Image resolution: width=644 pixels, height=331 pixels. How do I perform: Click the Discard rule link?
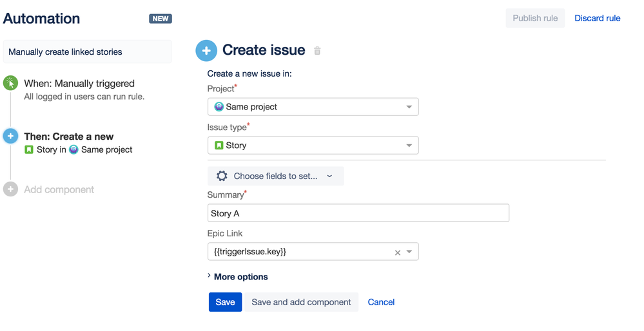click(x=597, y=18)
